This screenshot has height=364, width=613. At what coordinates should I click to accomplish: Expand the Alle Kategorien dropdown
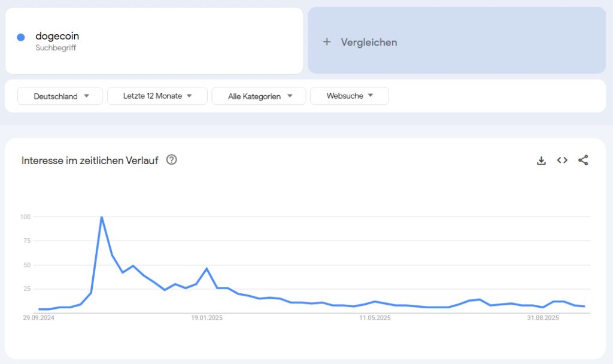coord(259,96)
